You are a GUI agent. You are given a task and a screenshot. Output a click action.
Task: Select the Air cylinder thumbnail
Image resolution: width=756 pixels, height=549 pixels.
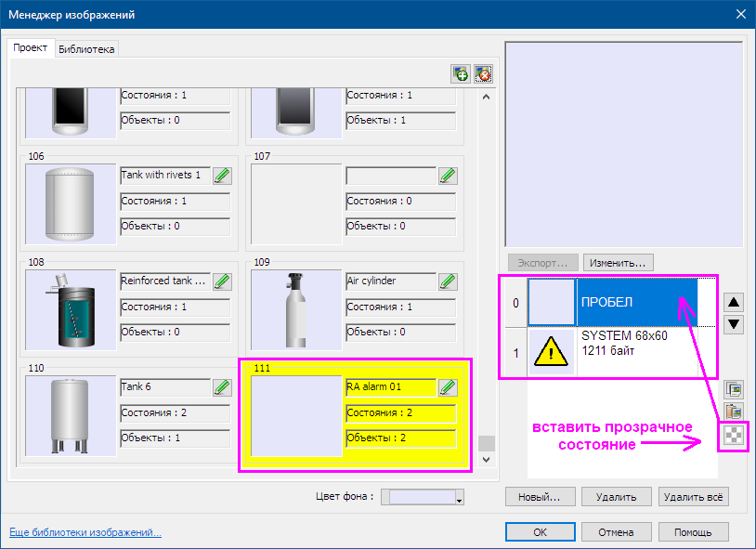[296, 309]
